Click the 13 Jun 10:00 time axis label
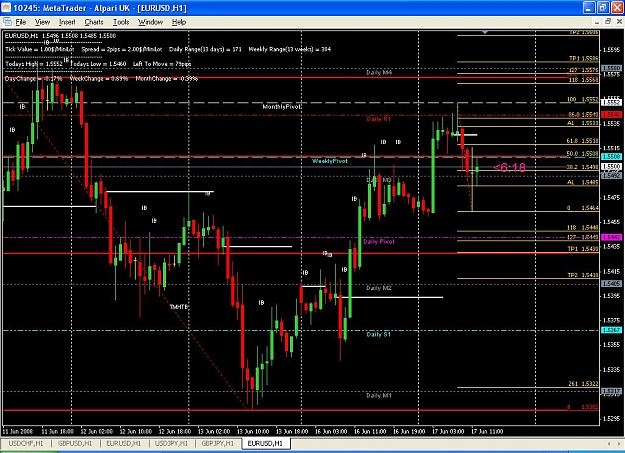This screenshot has width=625, height=453. tap(253, 431)
